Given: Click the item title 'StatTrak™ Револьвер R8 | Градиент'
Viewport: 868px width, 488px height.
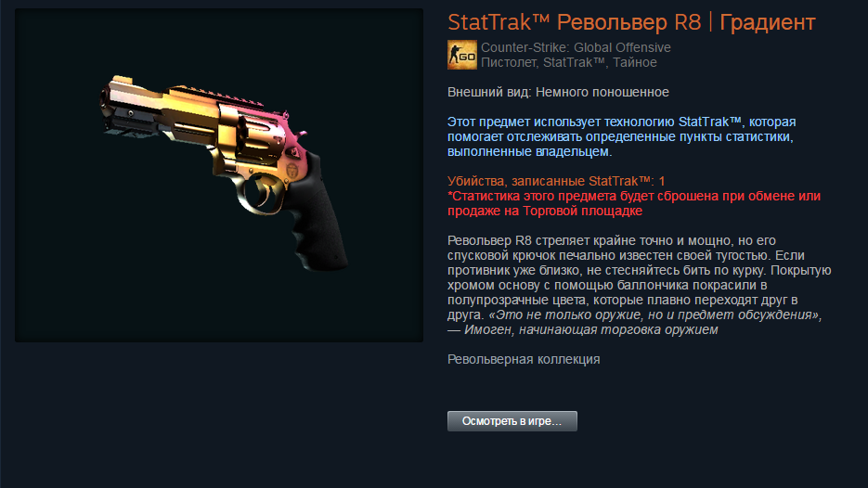Looking at the screenshot, I should click(631, 22).
